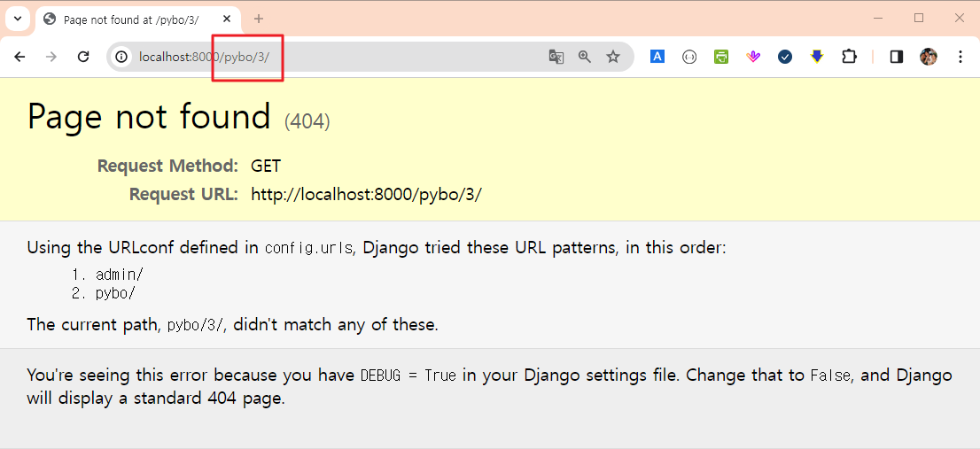Screen dimensions: 980x449
Task: Click the 'DEBUG = True' setting text
Action: (x=408, y=375)
